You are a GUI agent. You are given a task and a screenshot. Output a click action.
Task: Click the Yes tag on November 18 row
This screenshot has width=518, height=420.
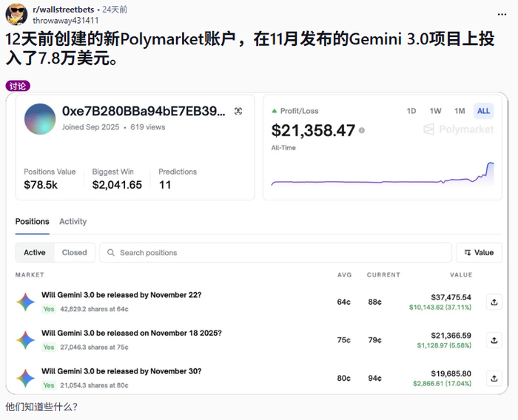pos(49,347)
